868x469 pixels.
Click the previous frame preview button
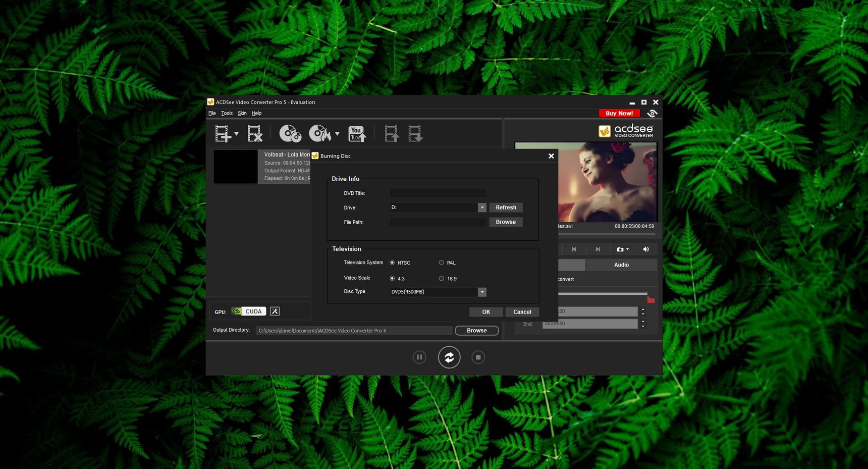click(x=574, y=249)
